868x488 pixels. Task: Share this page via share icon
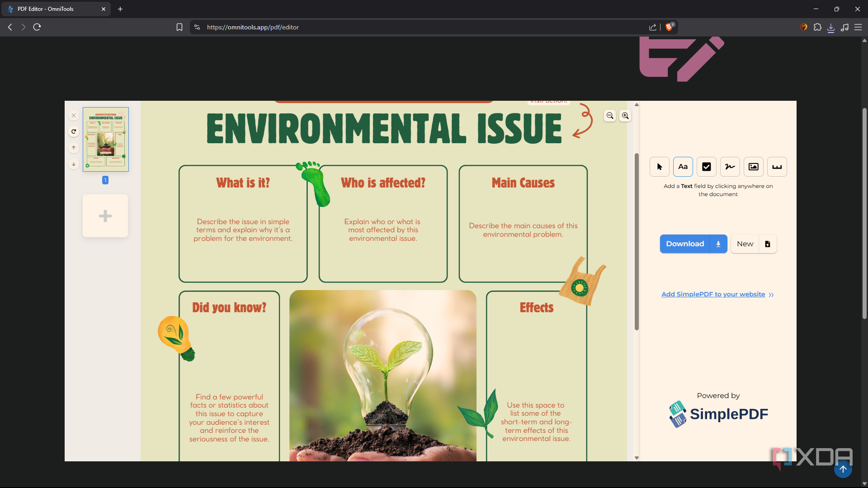pyautogui.click(x=653, y=27)
